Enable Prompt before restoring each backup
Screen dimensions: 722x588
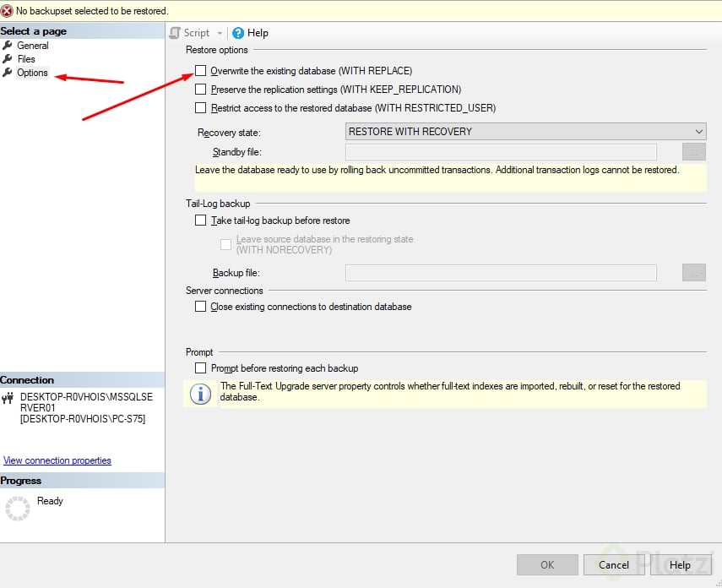click(x=200, y=367)
